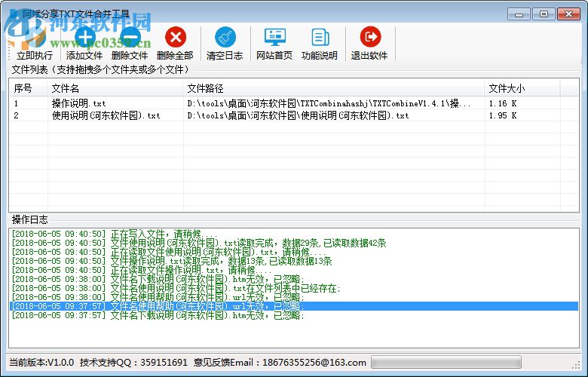Sort by the 文件路径 column header

tap(334, 88)
